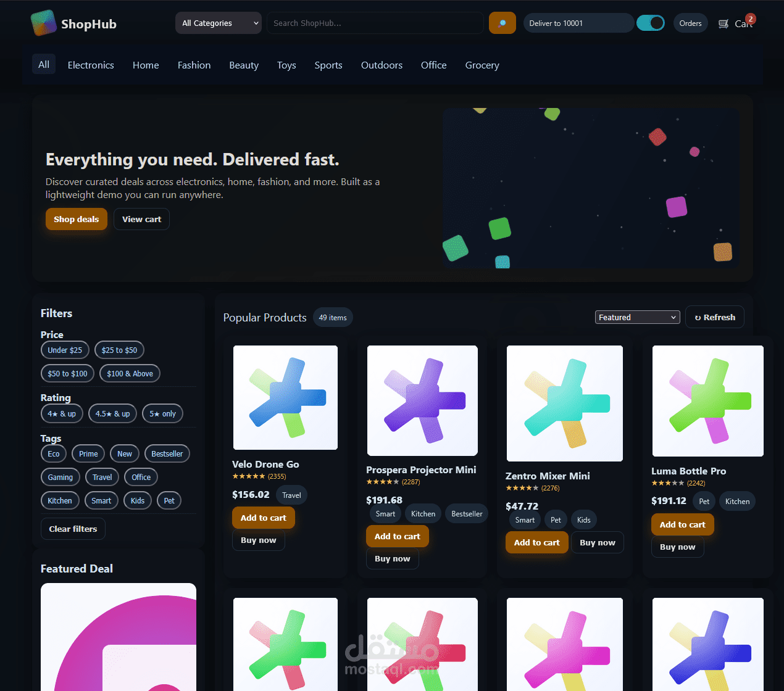Enable the Under $25 price filter

pyautogui.click(x=65, y=350)
